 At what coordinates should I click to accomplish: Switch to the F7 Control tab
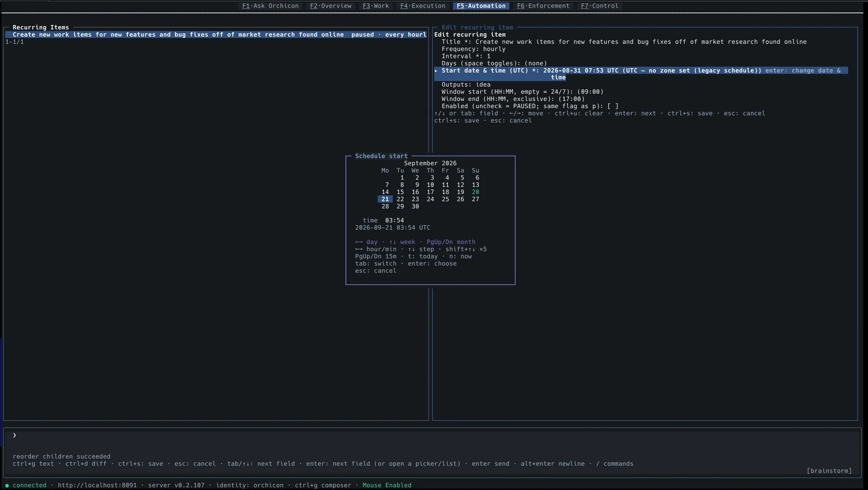click(599, 6)
